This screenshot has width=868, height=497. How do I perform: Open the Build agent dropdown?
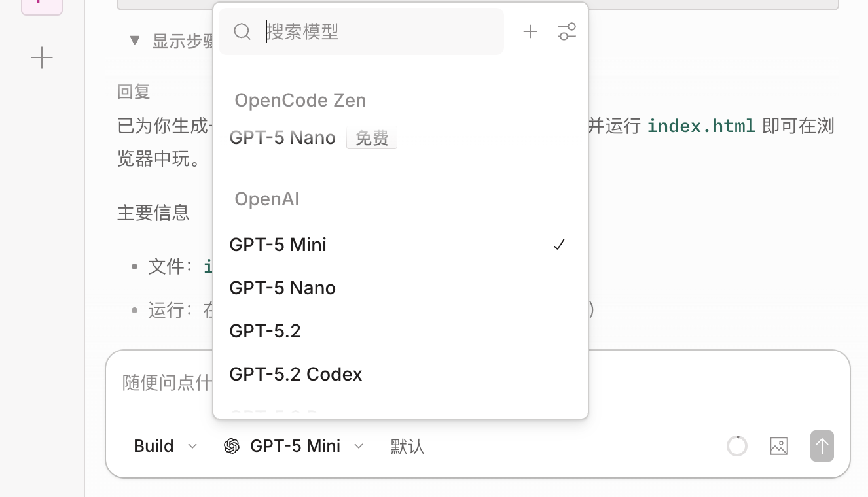point(164,446)
